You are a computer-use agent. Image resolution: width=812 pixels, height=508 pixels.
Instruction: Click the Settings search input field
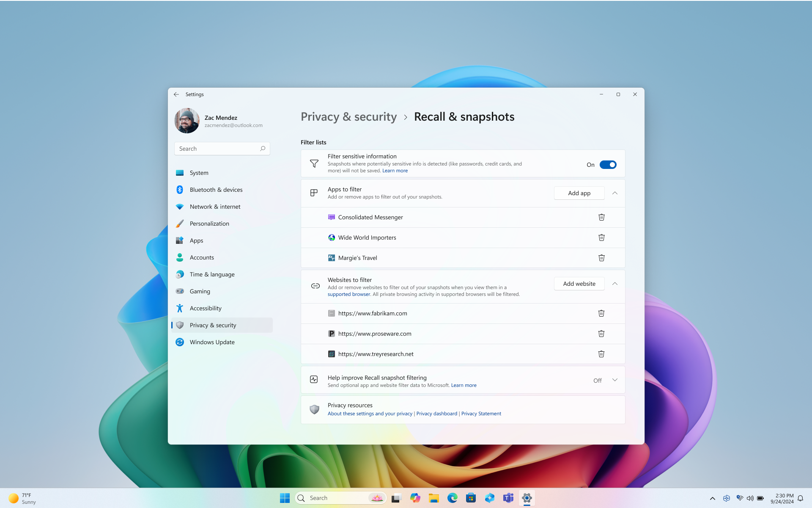[222, 149]
